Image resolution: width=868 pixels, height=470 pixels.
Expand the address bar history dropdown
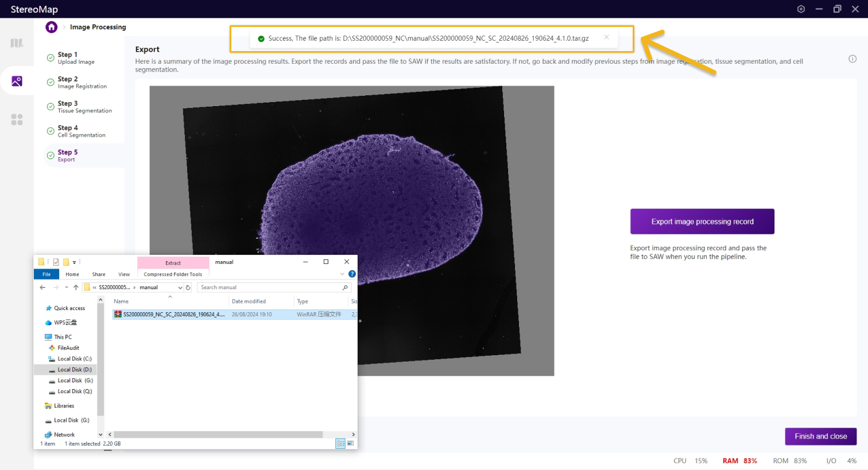[x=180, y=288]
